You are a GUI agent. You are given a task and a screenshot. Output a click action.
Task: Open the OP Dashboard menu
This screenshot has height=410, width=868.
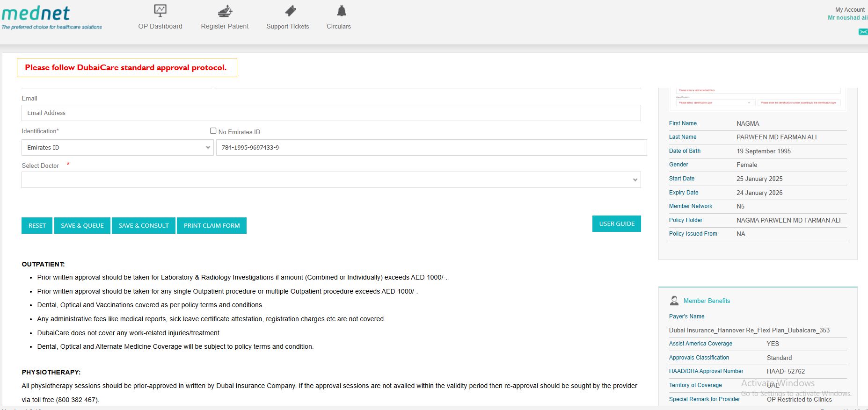(x=160, y=26)
